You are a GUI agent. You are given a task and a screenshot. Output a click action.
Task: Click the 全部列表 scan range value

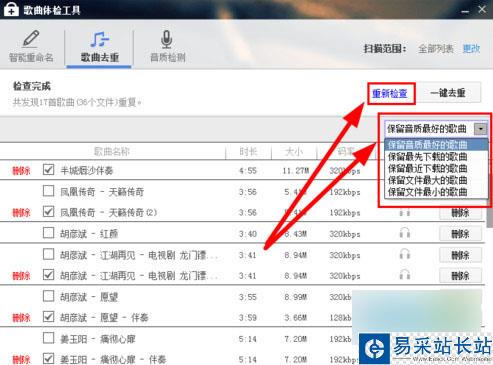coord(436,49)
